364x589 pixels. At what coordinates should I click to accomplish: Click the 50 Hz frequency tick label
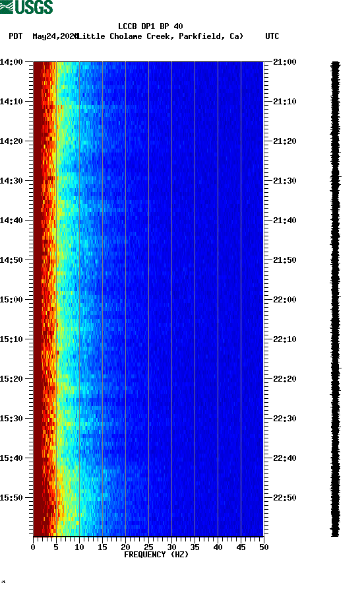(x=264, y=547)
